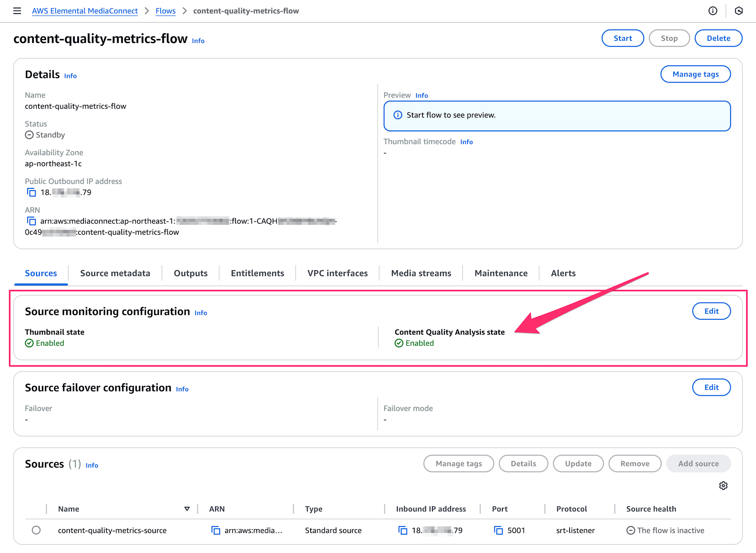Click the Inbound IP address column header

(x=431, y=509)
